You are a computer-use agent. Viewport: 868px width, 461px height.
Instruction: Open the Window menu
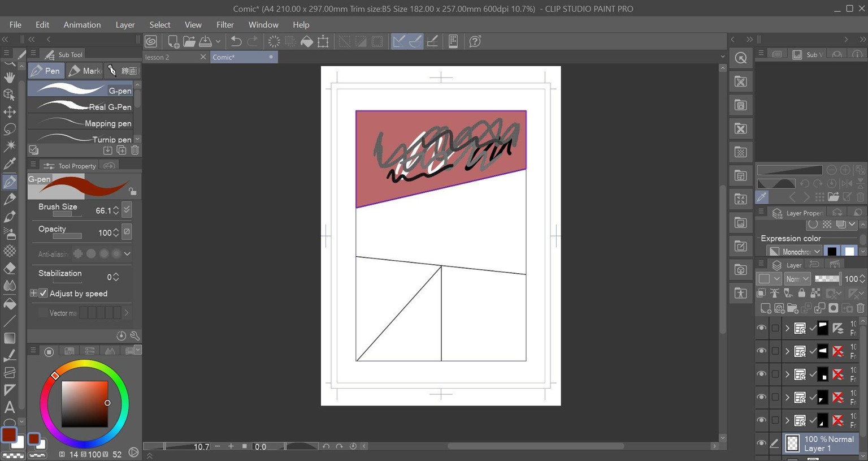click(263, 25)
